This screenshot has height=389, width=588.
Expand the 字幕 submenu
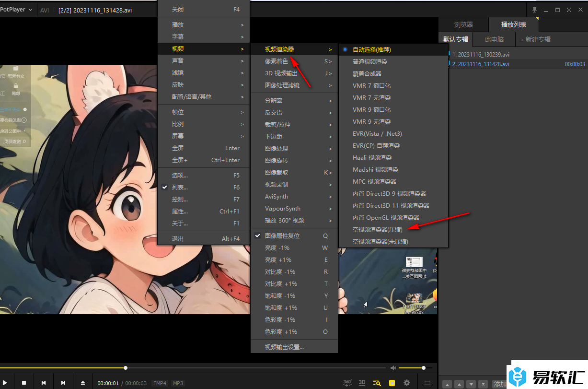[204, 36]
